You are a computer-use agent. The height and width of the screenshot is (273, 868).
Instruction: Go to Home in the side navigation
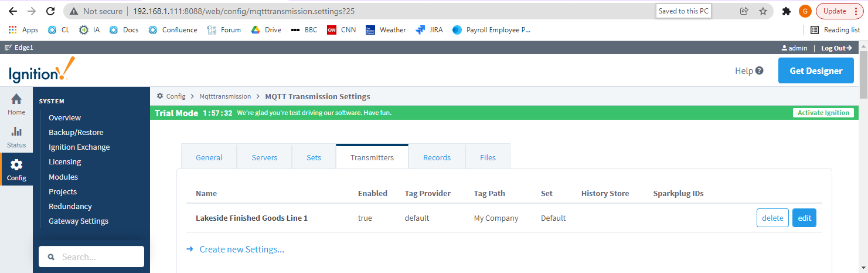(16, 104)
